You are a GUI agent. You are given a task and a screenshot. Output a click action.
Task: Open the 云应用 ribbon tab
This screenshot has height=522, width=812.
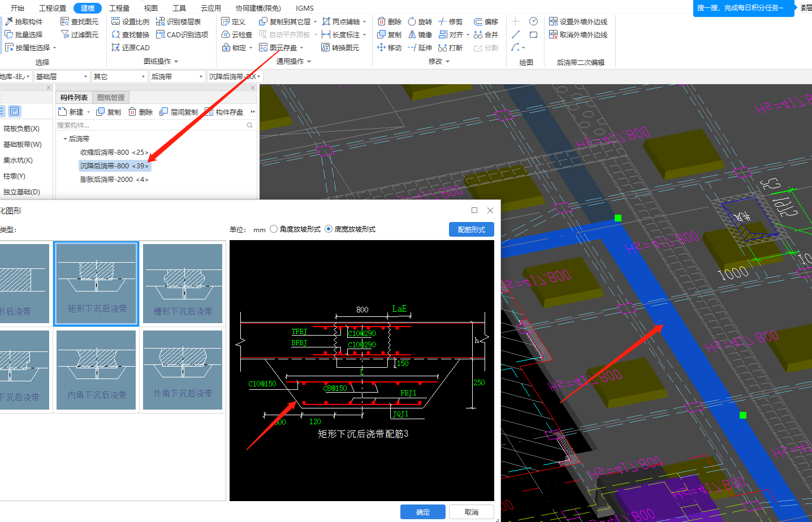[211, 8]
